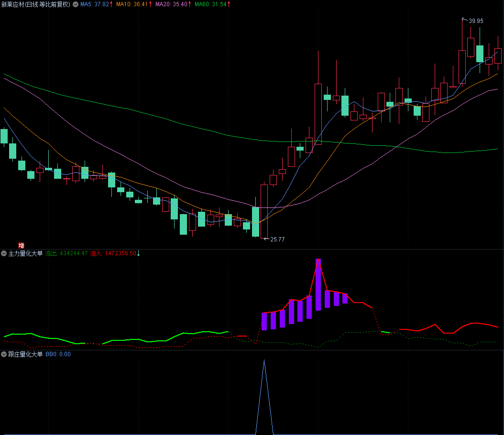Click the down arrow icon after 流入 value

(139, 253)
